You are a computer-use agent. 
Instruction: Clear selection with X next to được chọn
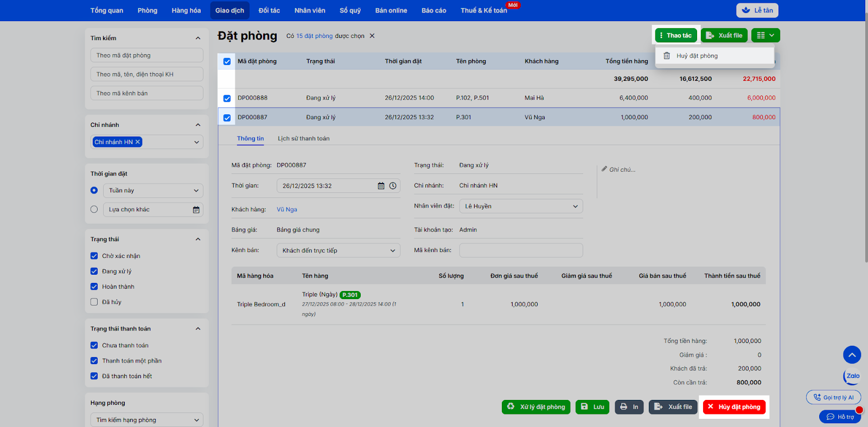(x=372, y=36)
